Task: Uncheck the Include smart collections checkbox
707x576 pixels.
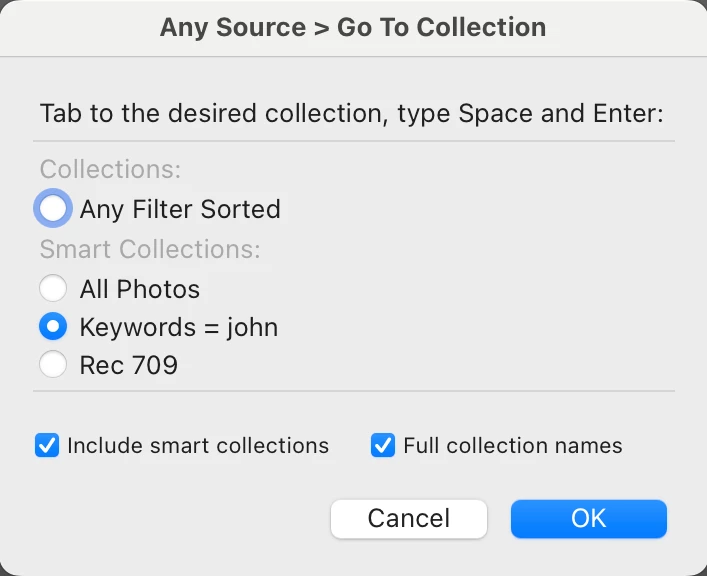Action: [x=47, y=445]
